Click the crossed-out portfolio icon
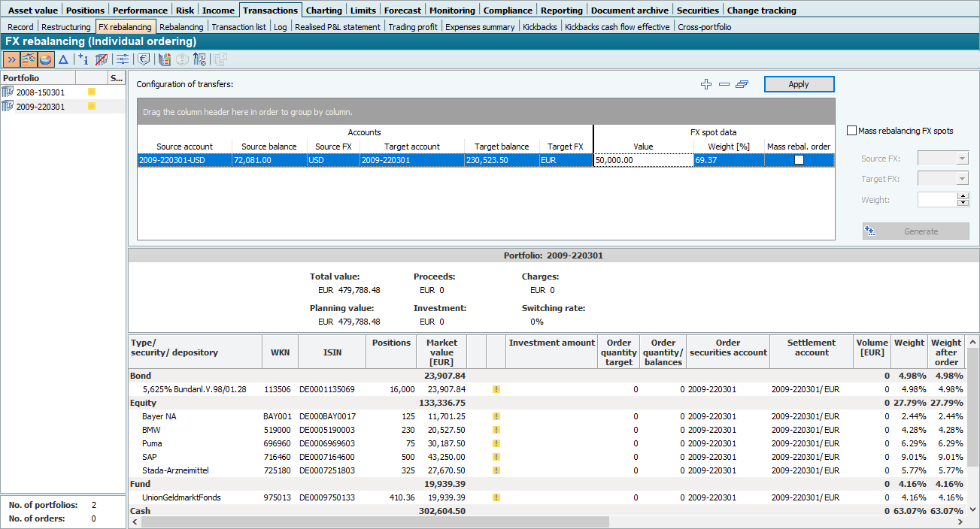 [x=102, y=59]
